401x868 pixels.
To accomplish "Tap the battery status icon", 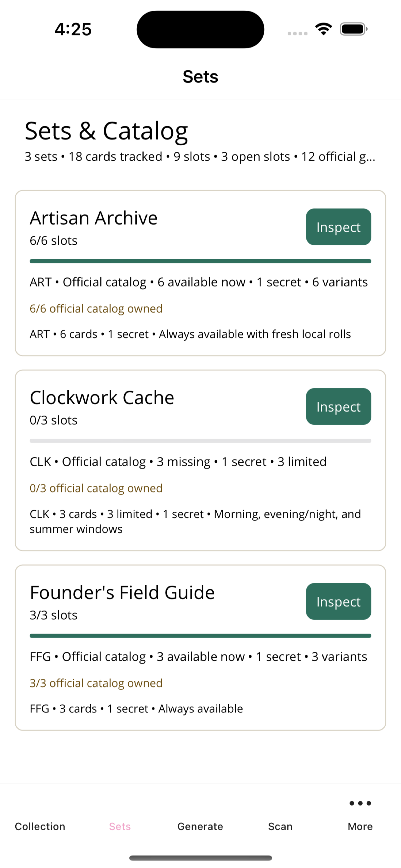I will pyautogui.click(x=354, y=29).
